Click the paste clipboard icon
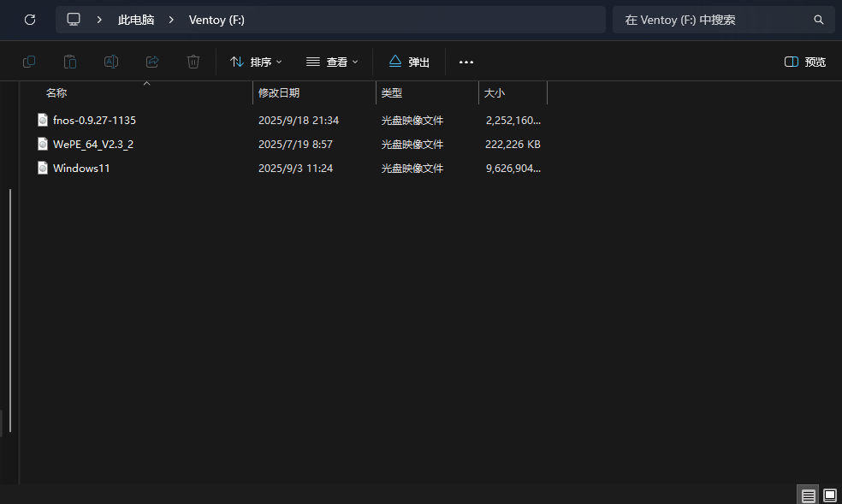The width and height of the screenshot is (842, 504). tap(70, 62)
